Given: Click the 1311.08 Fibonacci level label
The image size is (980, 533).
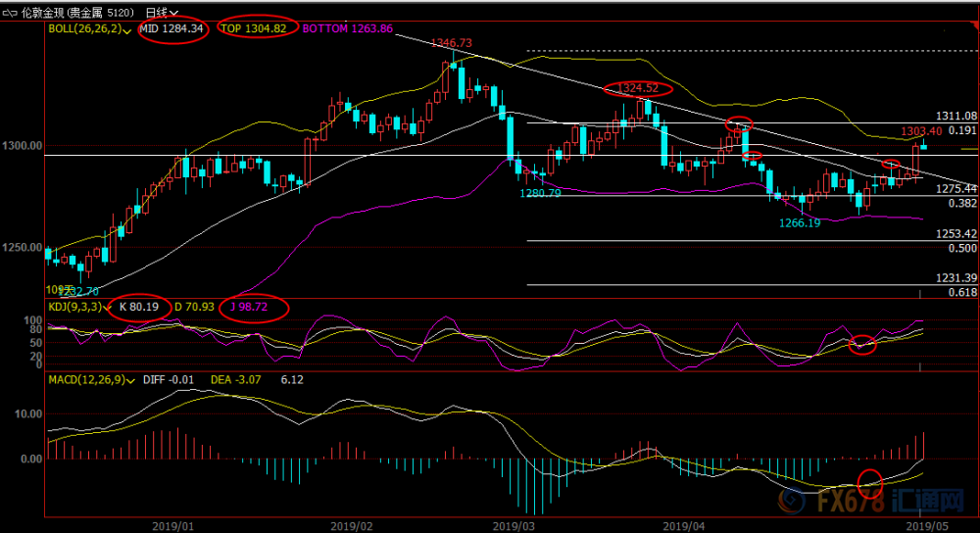Looking at the screenshot, I should click(x=956, y=116).
